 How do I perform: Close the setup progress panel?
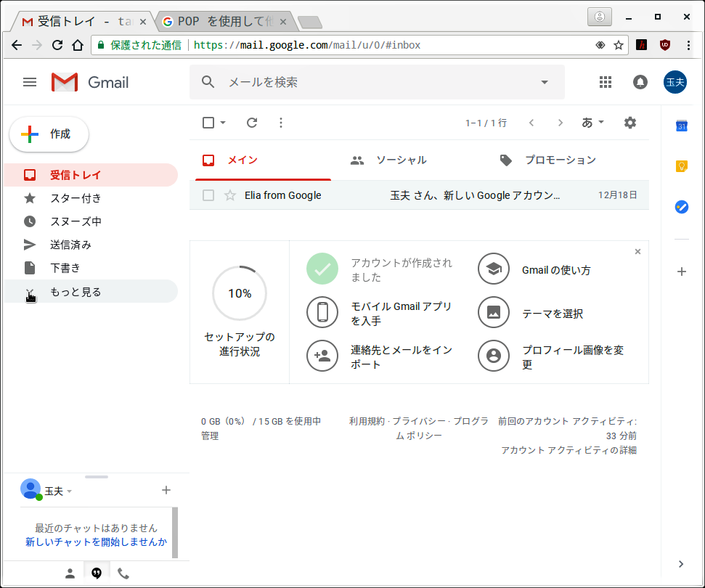637,252
